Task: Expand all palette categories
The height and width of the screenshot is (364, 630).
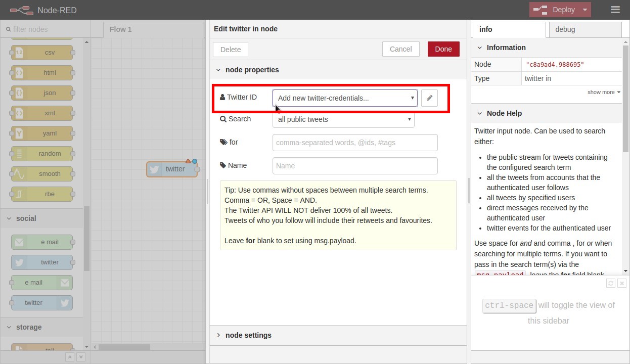Action: [80, 357]
